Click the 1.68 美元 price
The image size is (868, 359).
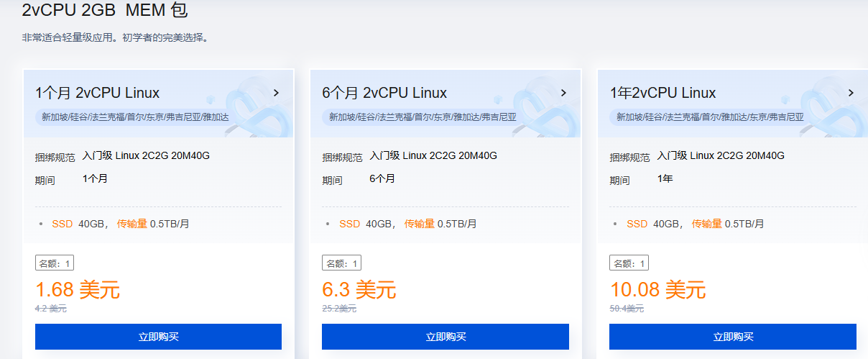click(78, 290)
